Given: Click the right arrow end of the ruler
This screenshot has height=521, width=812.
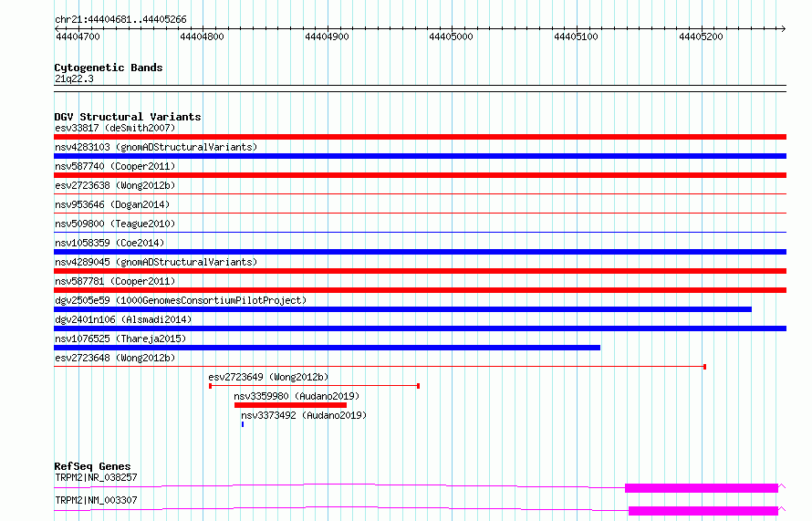Looking at the screenshot, I should pos(784,28).
